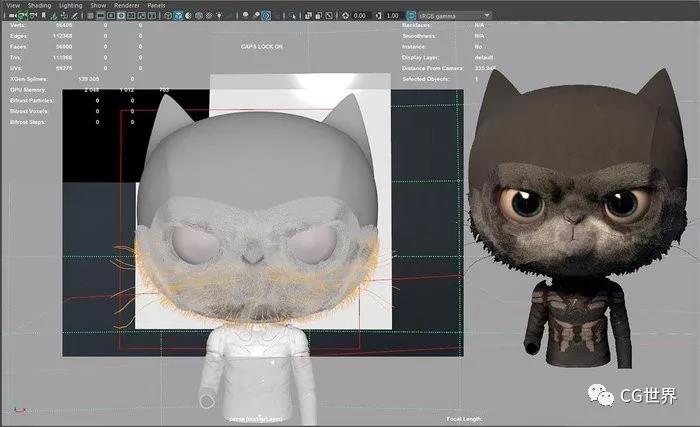The width and height of the screenshot is (700, 427).
Task: Toggle the Ambient Occlusion sphere icon
Action: coord(245,15)
